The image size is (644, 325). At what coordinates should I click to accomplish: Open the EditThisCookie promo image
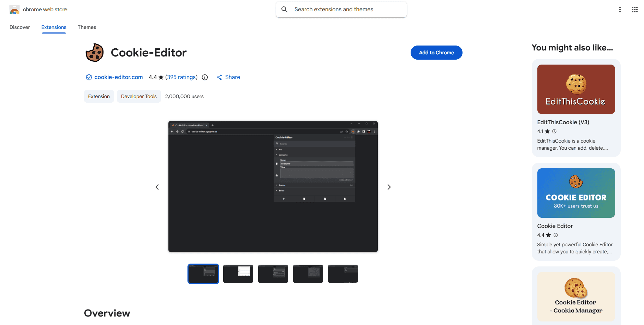[x=576, y=89]
